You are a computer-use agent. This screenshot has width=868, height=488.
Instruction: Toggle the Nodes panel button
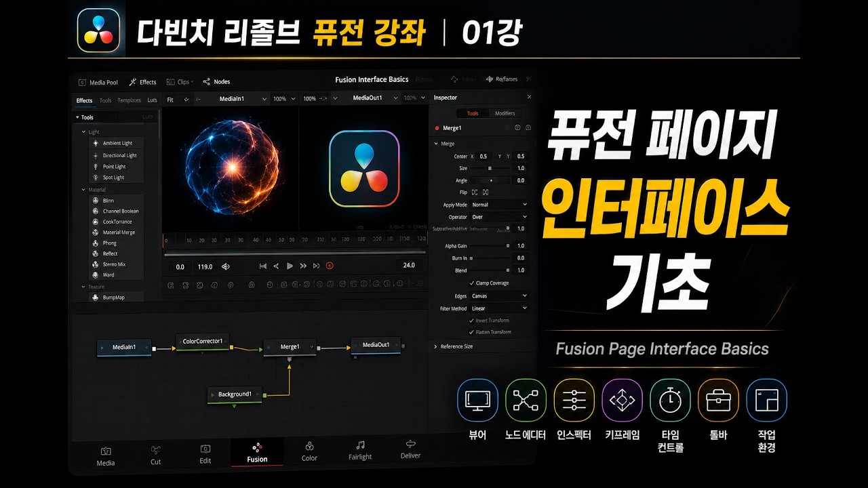[216, 82]
